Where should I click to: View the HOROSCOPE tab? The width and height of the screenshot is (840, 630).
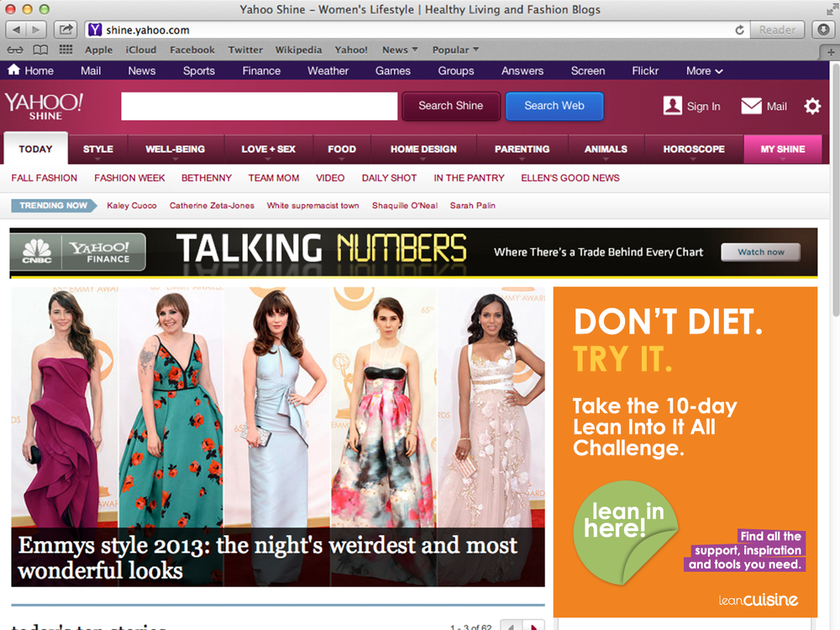coord(694,149)
